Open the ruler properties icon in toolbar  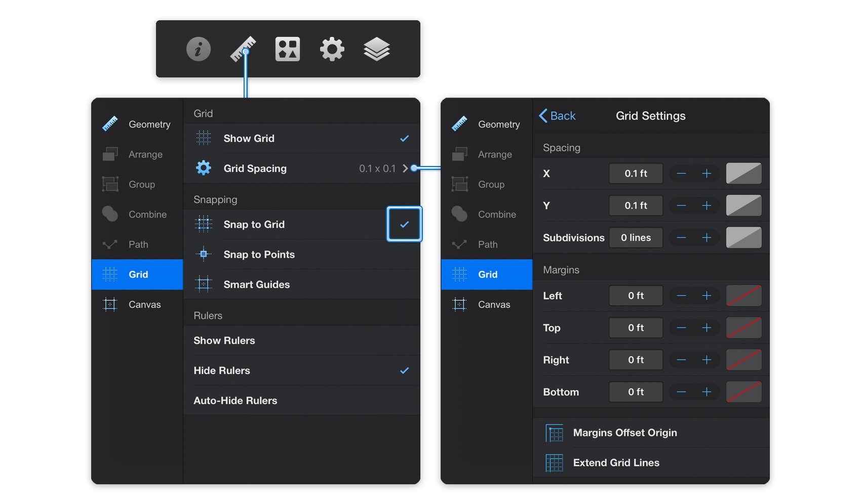pyautogui.click(x=243, y=49)
